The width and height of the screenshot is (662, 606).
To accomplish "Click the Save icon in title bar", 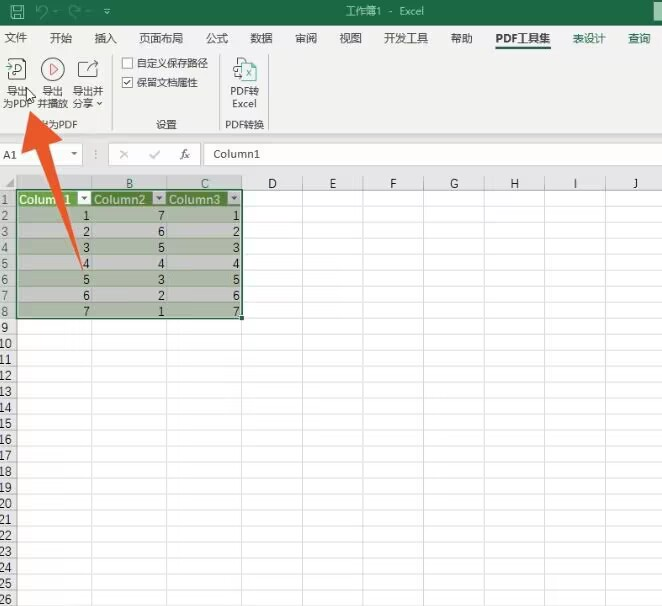I will point(17,12).
